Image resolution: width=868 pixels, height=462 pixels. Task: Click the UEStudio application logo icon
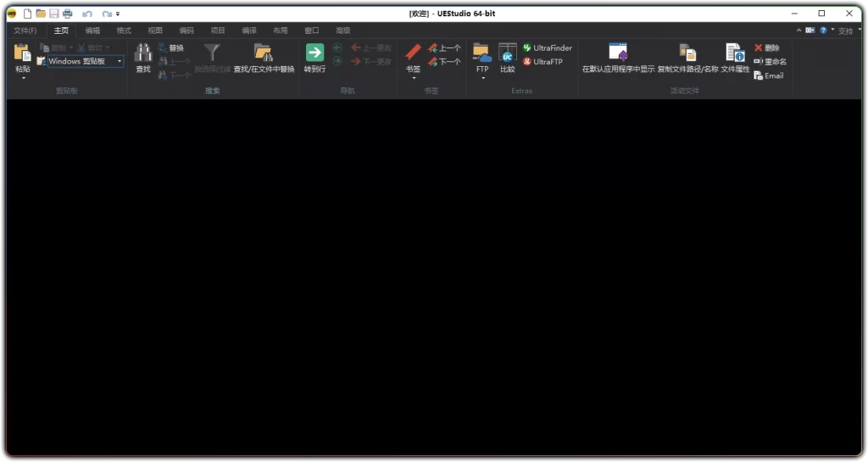12,14
